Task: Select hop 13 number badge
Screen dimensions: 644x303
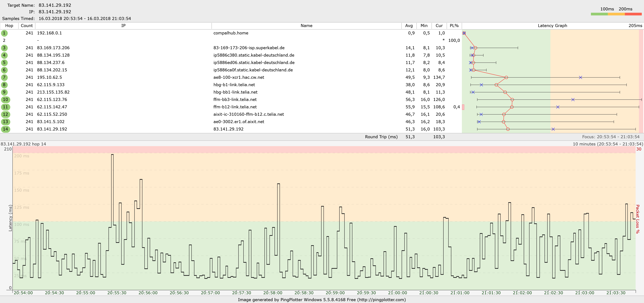Action: 6,122
